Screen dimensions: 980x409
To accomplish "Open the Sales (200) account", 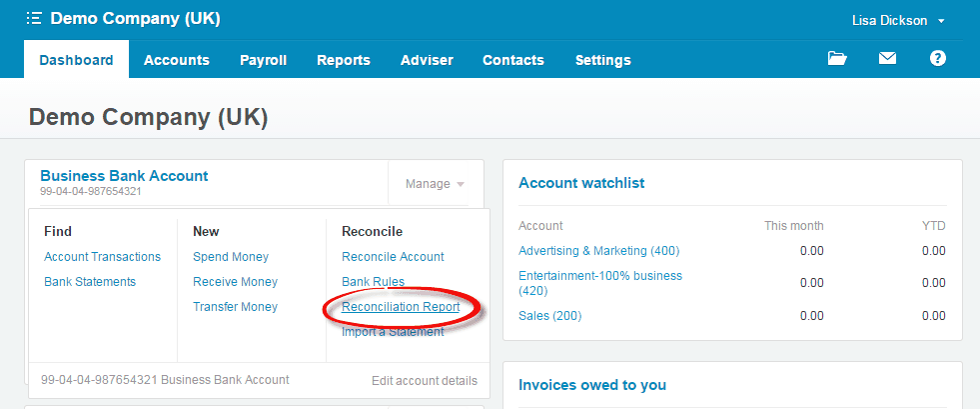I will point(550,316).
